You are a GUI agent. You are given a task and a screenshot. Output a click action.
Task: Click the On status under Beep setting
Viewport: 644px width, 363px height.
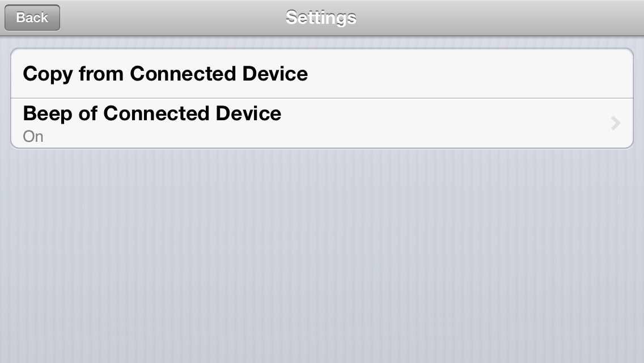[x=33, y=137]
